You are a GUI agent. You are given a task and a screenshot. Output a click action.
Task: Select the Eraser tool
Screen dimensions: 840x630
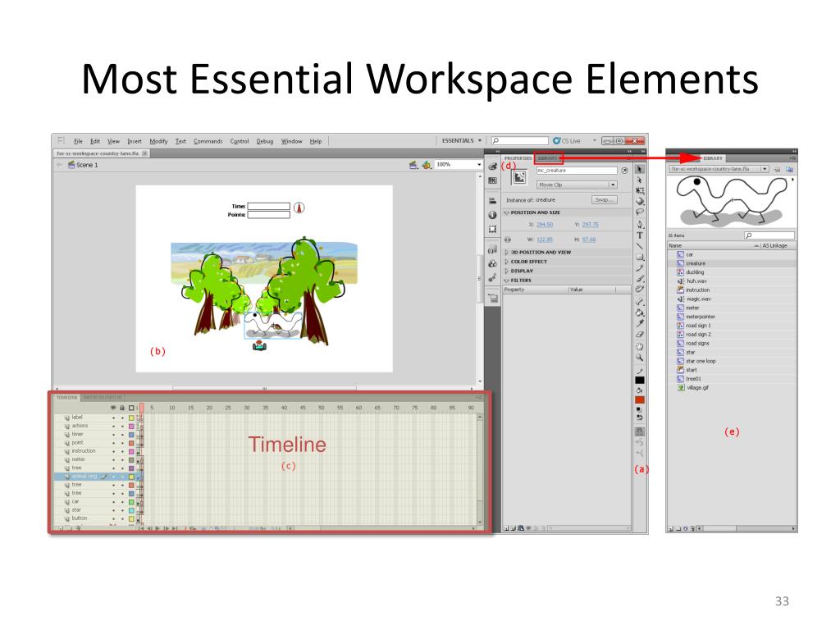(640, 335)
